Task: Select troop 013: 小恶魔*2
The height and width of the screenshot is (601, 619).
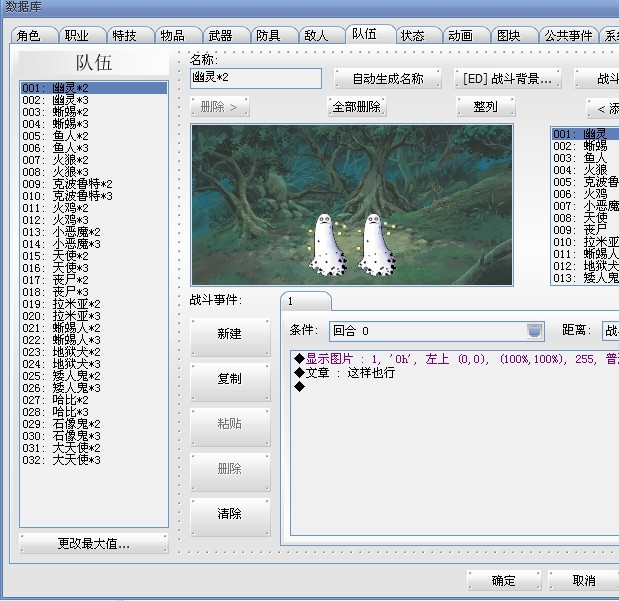Action: tap(94, 232)
